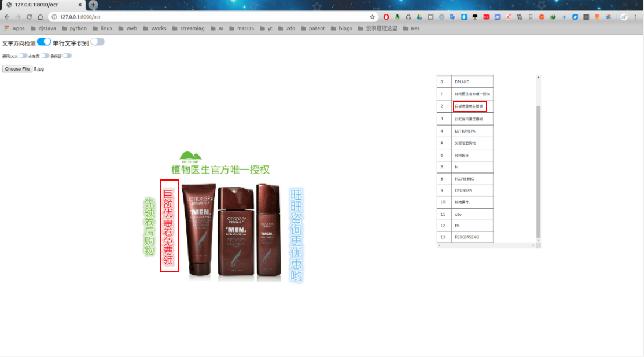
Task: Open the Web bookmark folder
Action: pos(128,28)
